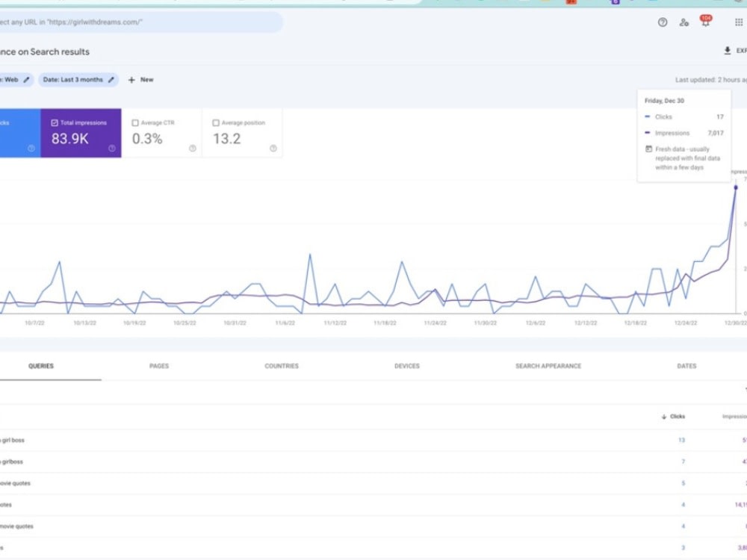This screenshot has width=747, height=560.
Task: Click the sort arrow beside Clicks column
Action: coord(663,417)
